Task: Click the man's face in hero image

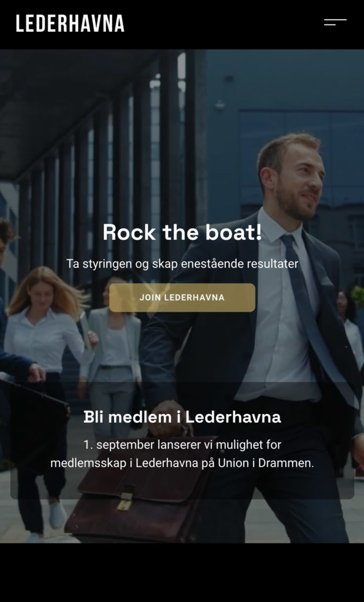Action: pos(297,180)
